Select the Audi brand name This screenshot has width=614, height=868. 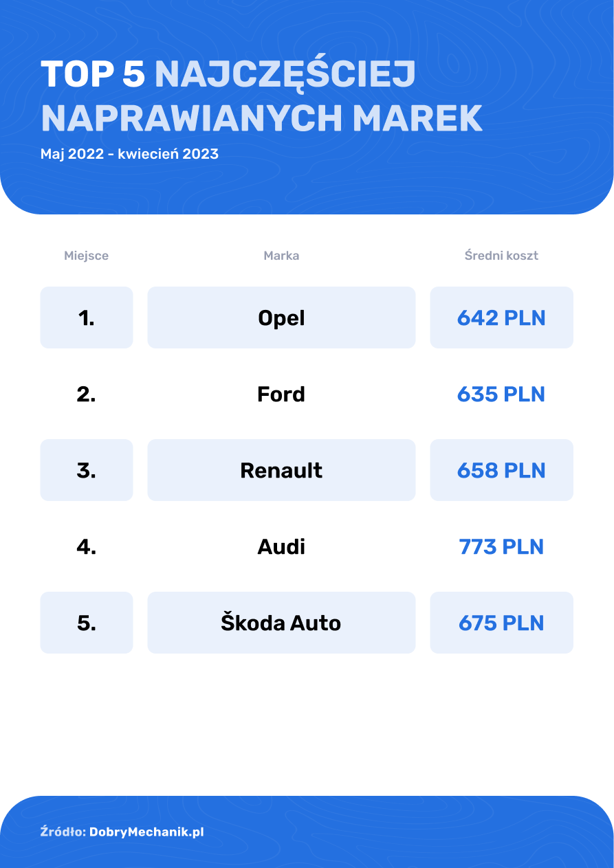[281, 547]
